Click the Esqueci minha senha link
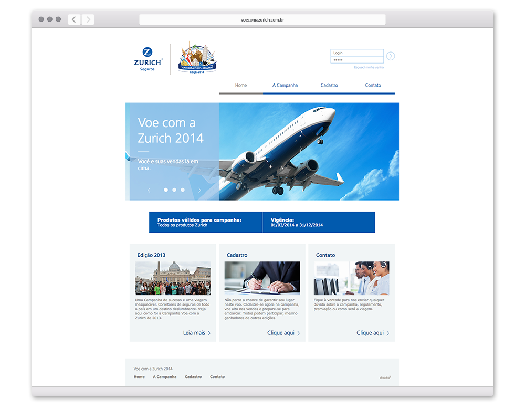This screenshot has width=525, height=420. (369, 67)
